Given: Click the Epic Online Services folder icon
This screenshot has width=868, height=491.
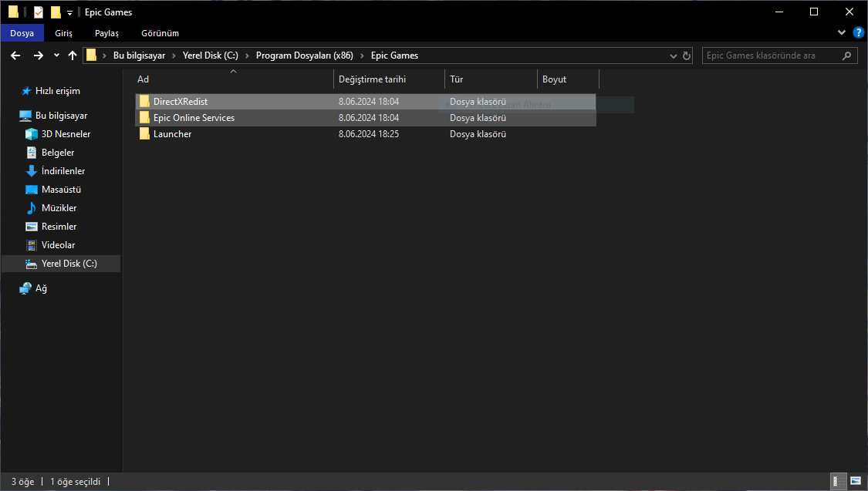Looking at the screenshot, I should click(144, 117).
